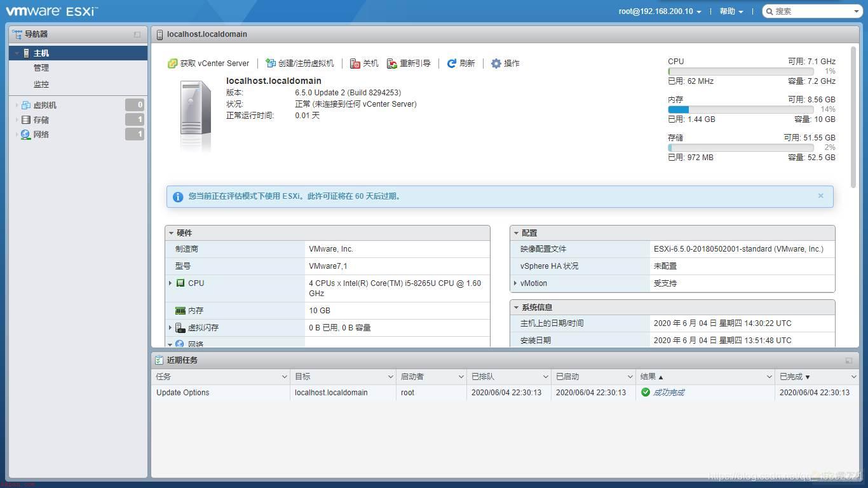Click the Create/Register VM icon
Image resolution: width=868 pixels, height=488 pixels.
(271, 64)
